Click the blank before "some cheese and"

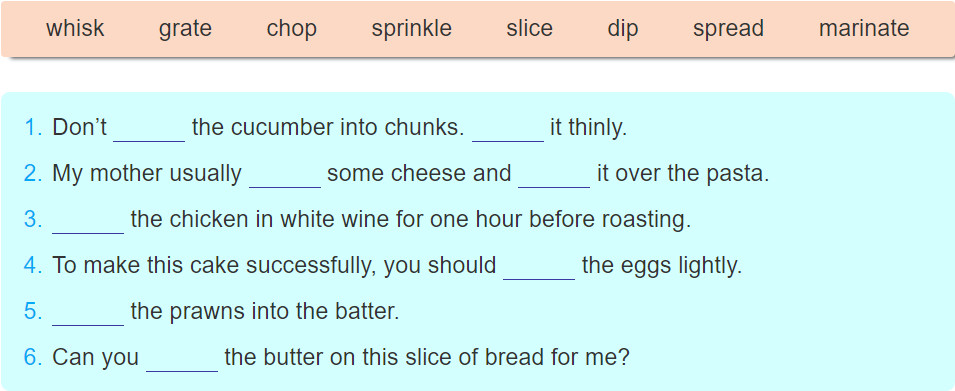click(x=285, y=175)
